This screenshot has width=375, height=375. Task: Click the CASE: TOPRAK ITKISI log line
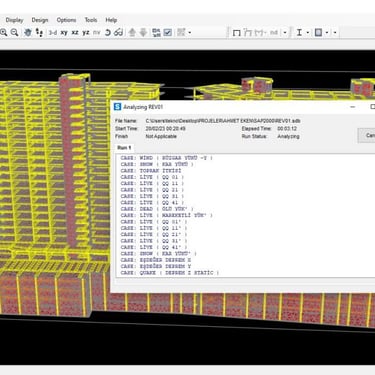click(x=151, y=171)
